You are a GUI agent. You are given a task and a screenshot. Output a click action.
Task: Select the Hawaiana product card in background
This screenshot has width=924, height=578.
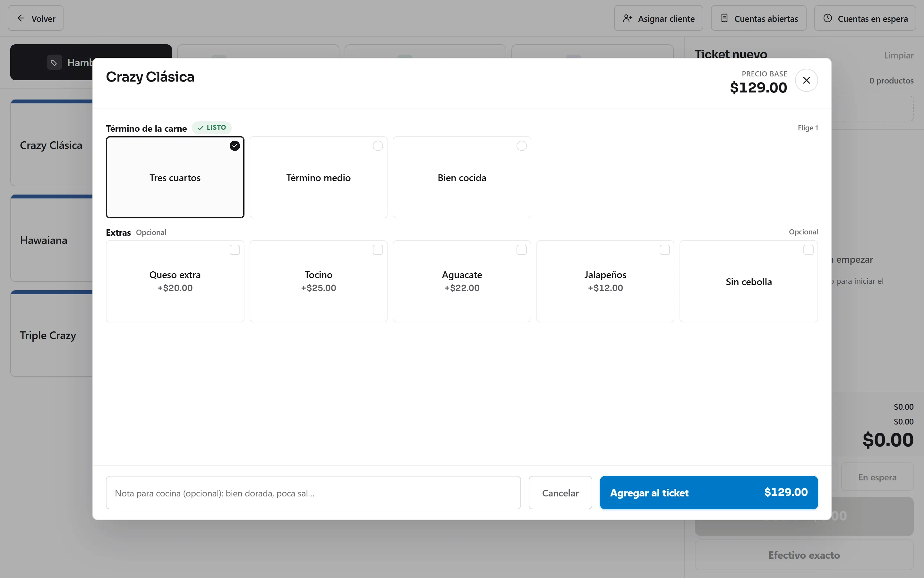pos(52,239)
